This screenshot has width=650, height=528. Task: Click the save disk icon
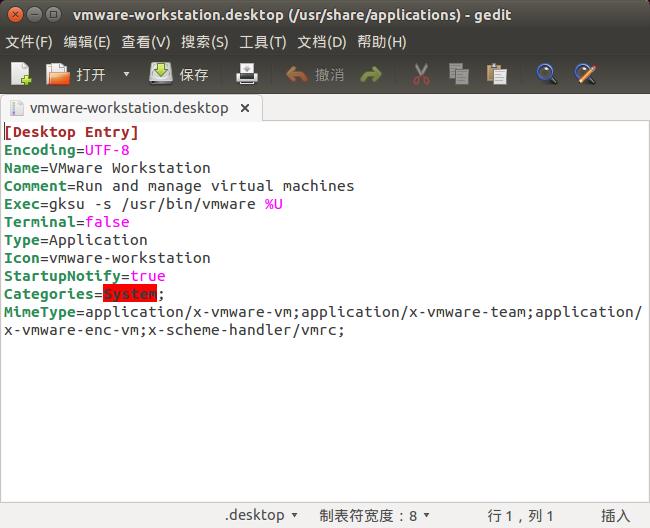(x=161, y=74)
